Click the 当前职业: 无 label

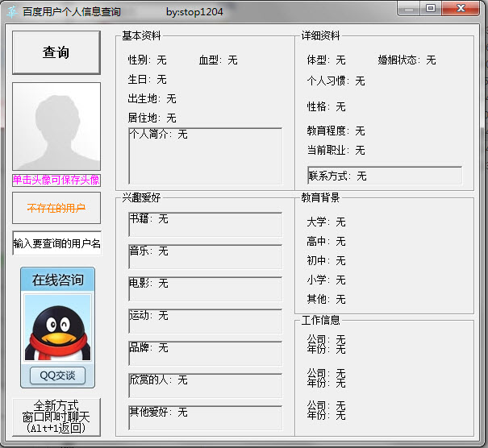click(x=336, y=150)
